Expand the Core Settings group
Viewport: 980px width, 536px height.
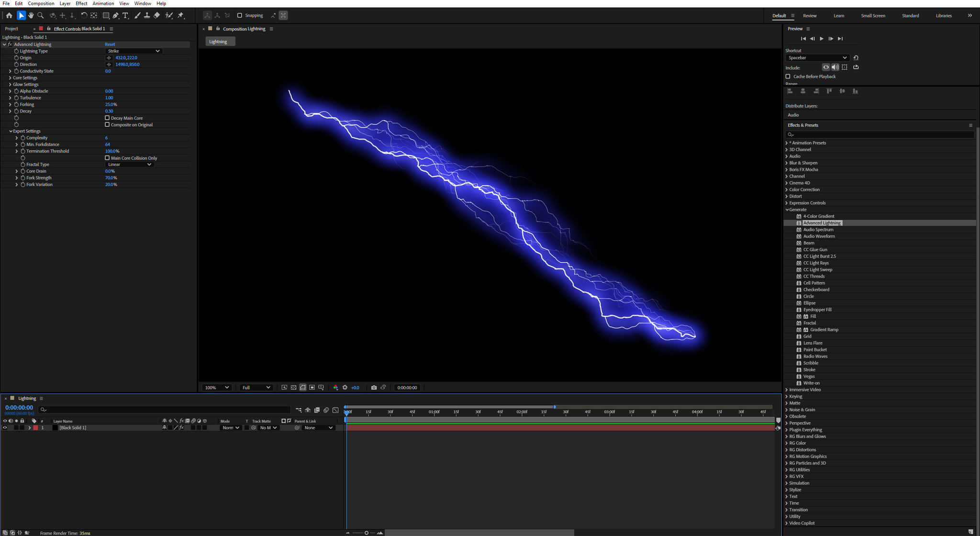tap(10, 78)
